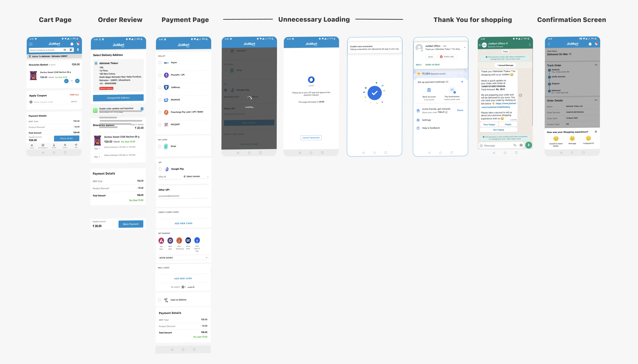Image resolution: width=638 pixels, height=364 pixels.
Task: Select PhonePe / UPI radio button
Action: click(x=160, y=75)
